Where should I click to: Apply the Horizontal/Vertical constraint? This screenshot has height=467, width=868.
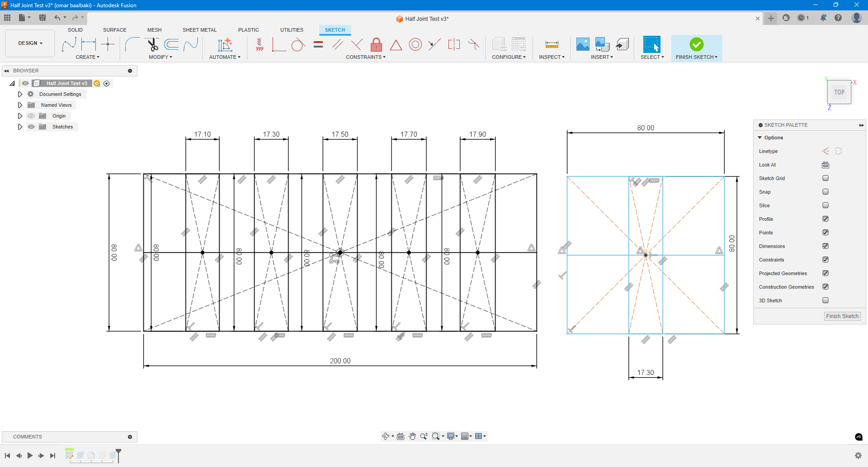pyautogui.click(x=259, y=44)
